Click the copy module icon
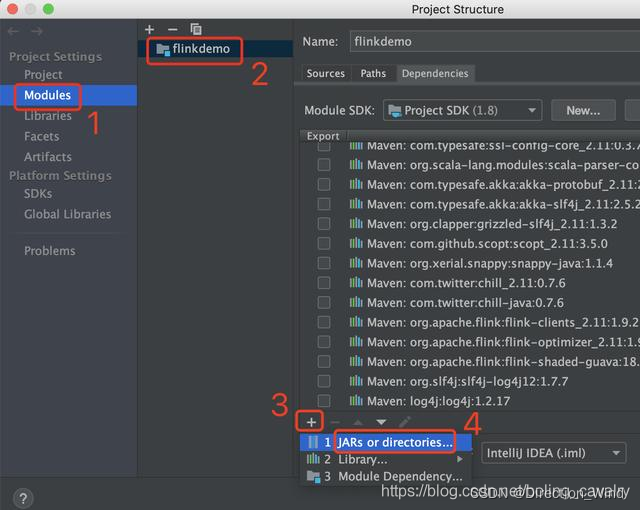The width and height of the screenshot is (640, 510). 196,29
